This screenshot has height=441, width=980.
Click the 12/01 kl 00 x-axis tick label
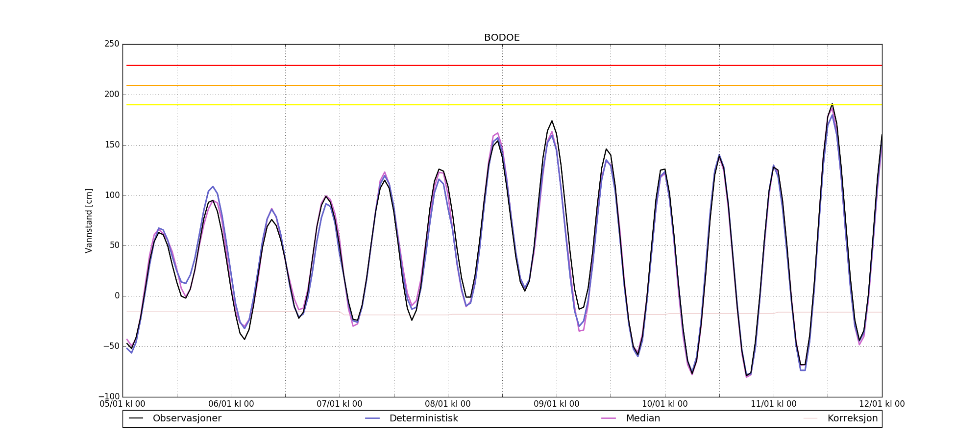882,404
